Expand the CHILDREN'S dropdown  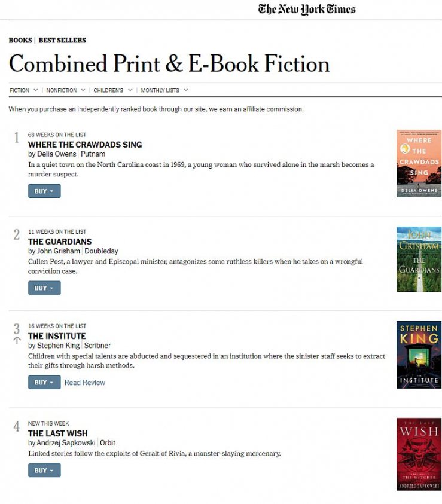coord(112,90)
